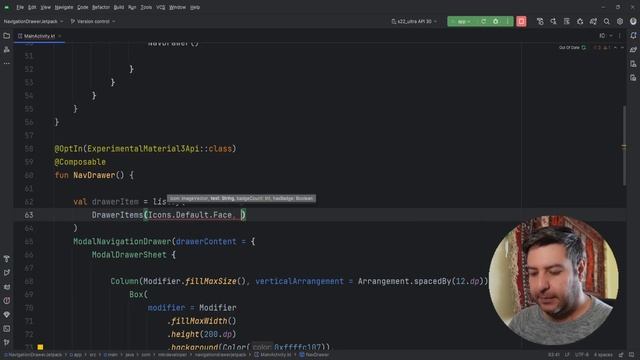Click the rerun app icon
Viewport: 640px width, 360px height.
(x=483, y=21)
